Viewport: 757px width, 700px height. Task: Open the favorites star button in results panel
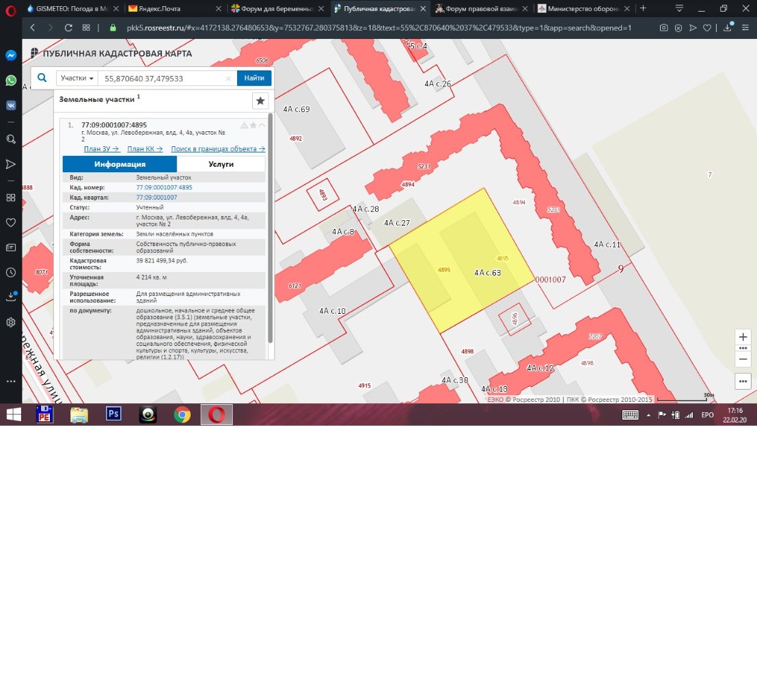pos(260,101)
